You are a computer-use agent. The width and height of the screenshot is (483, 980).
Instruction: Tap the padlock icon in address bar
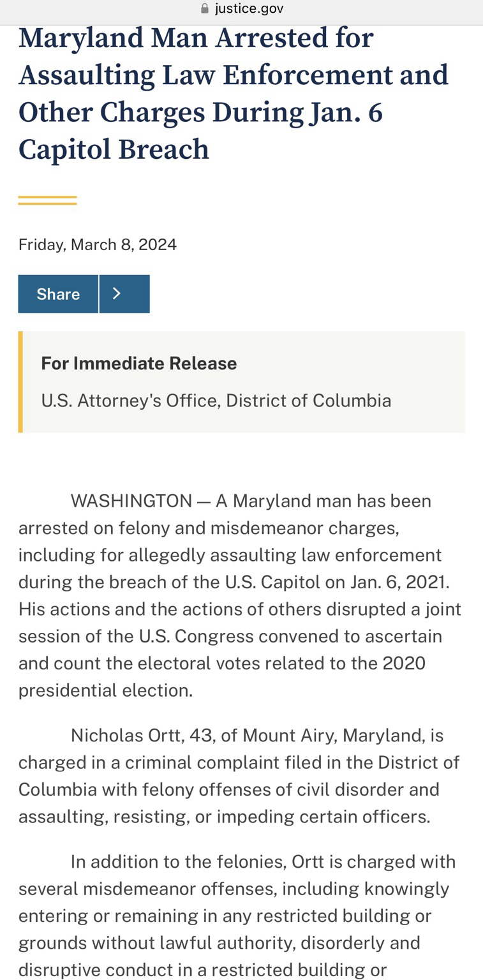(x=204, y=8)
